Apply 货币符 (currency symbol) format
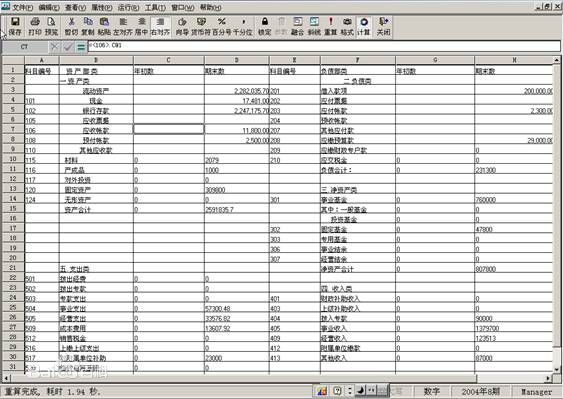Image resolution: width=563 pixels, height=399 pixels. pos(201,26)
